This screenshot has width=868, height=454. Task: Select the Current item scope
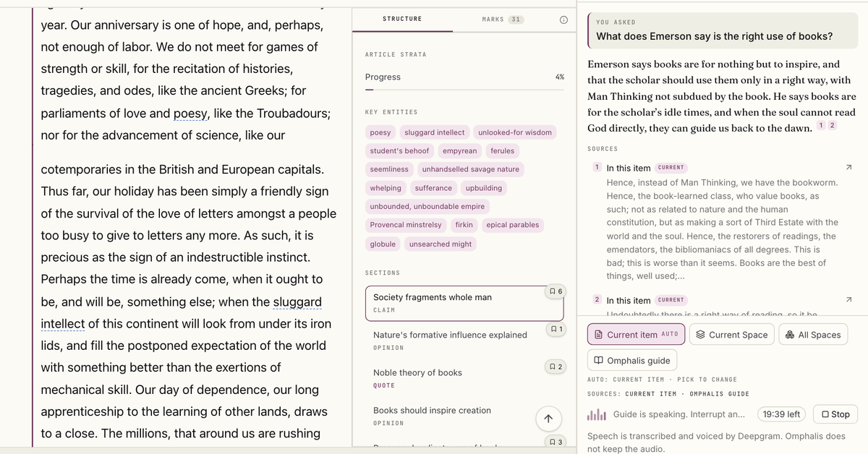[x=635, y=335]
